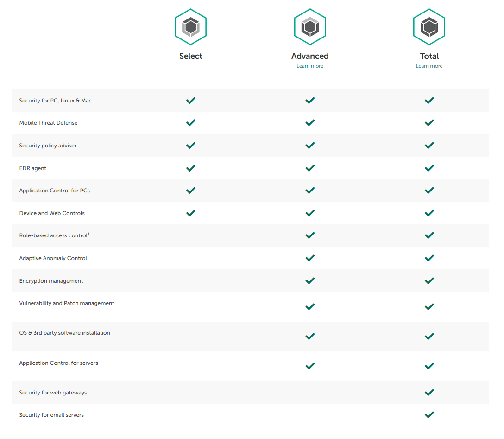The image size is (504, 439).
Task: Click the Select plan heading
Action: coord(190,56)
